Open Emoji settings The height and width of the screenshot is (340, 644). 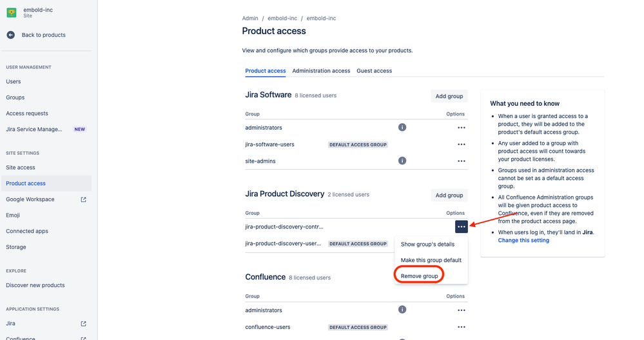tap(13, 215)
